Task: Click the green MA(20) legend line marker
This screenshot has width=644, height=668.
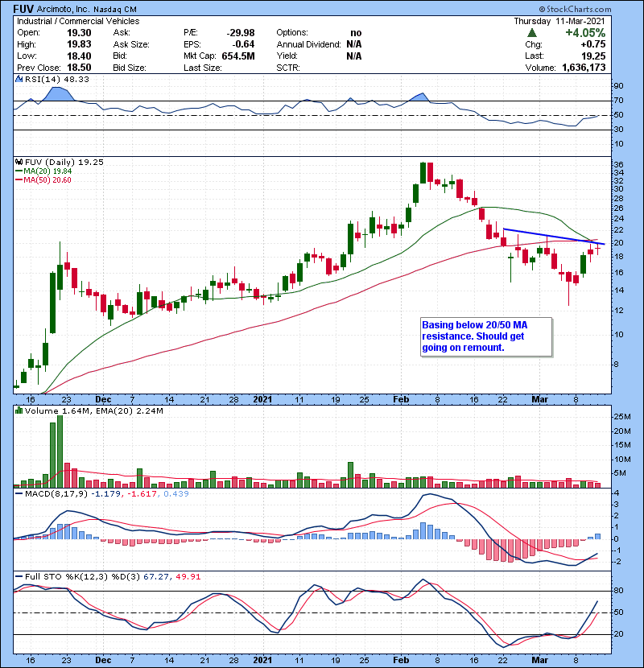Action: coord(19,171)
